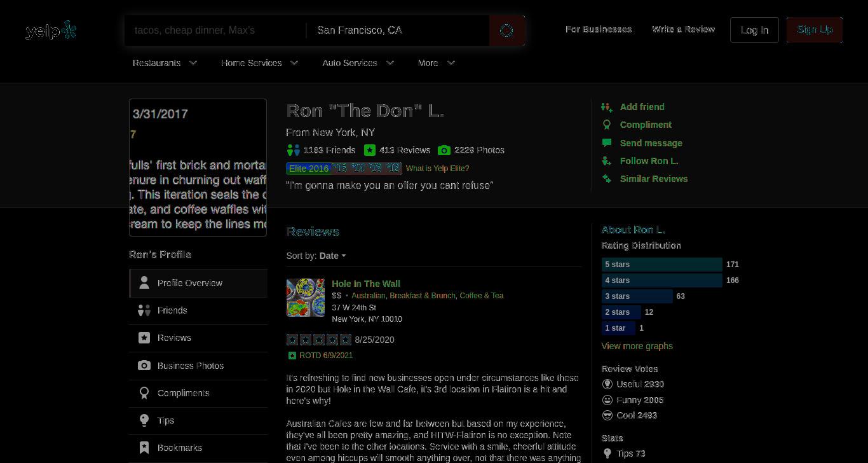Click the Funny votes smiley icon
The image size is (868, 463).
607,400
